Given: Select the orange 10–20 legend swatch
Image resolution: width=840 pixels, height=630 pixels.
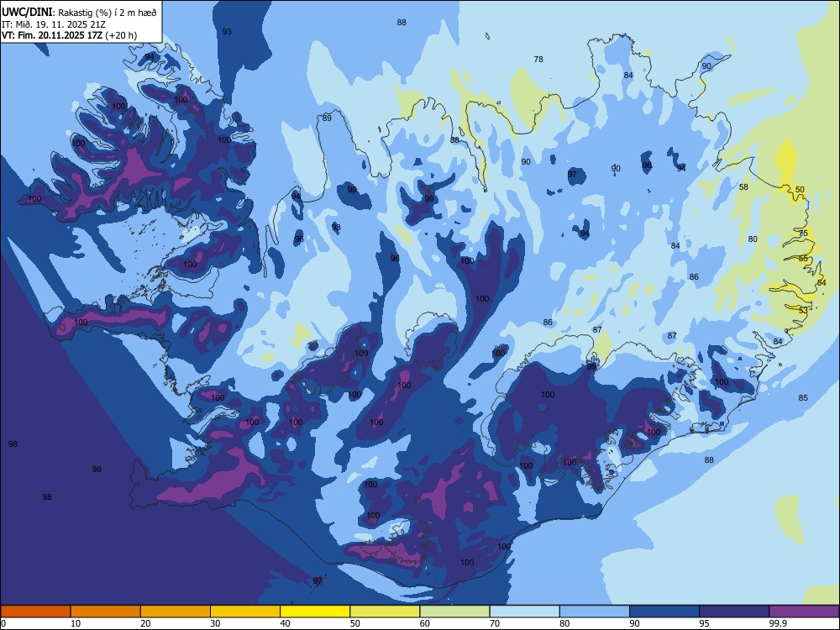Looking at the screenshot, I should (106, 612).
